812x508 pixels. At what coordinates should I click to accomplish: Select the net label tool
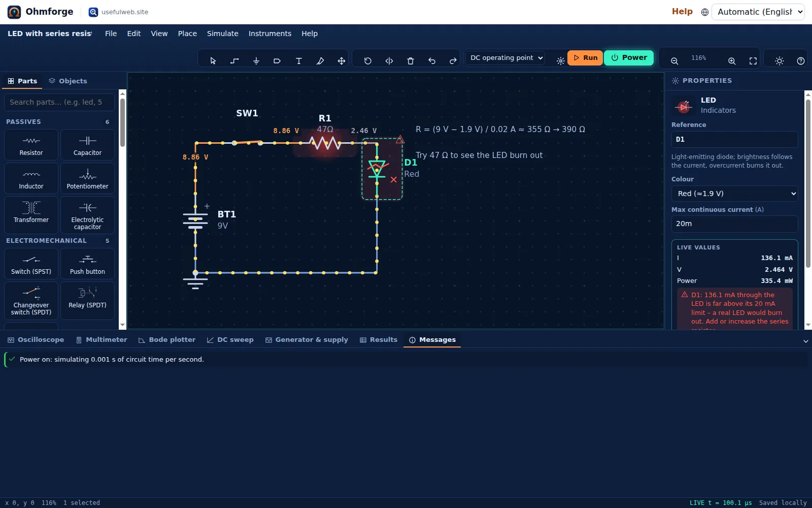click(277, 60)
